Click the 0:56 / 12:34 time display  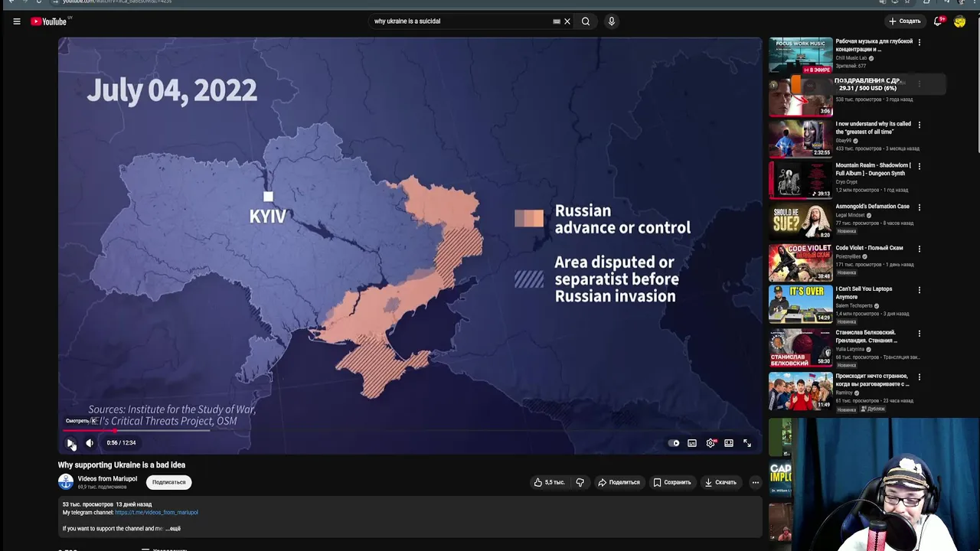click(x=121, y=443)
